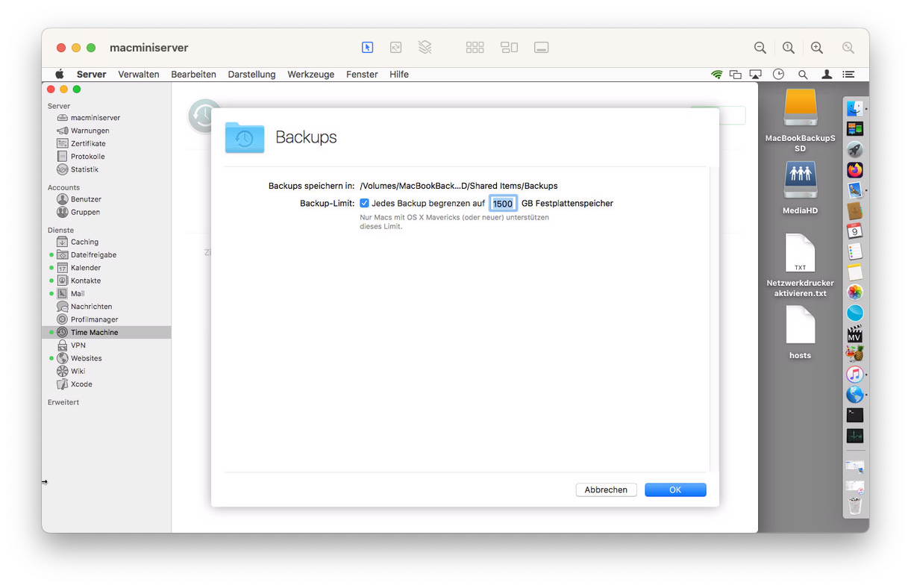Open the Verwalten menu
Image resolution: width=911 pixels, height=588 pixels.
[x=139, y=75]
